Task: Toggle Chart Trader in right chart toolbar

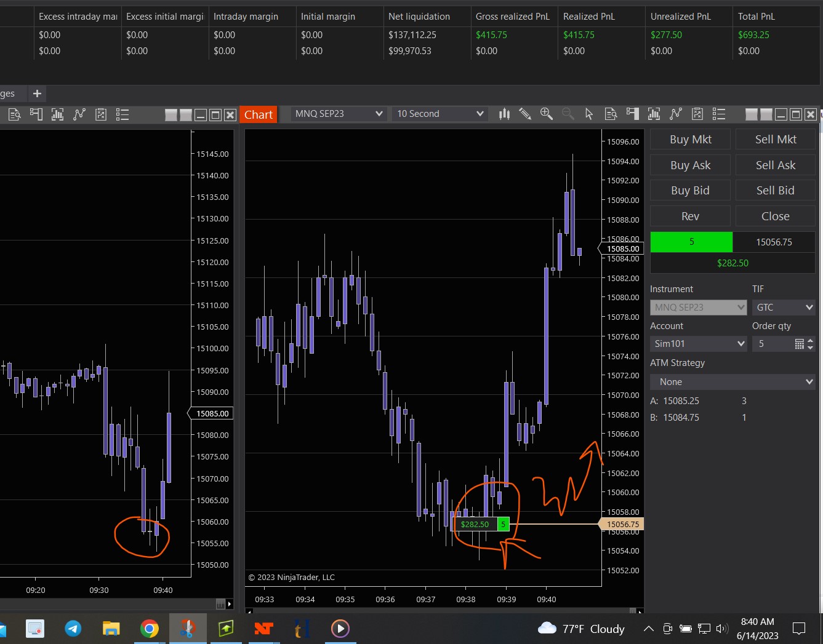Action: [632, 114]
